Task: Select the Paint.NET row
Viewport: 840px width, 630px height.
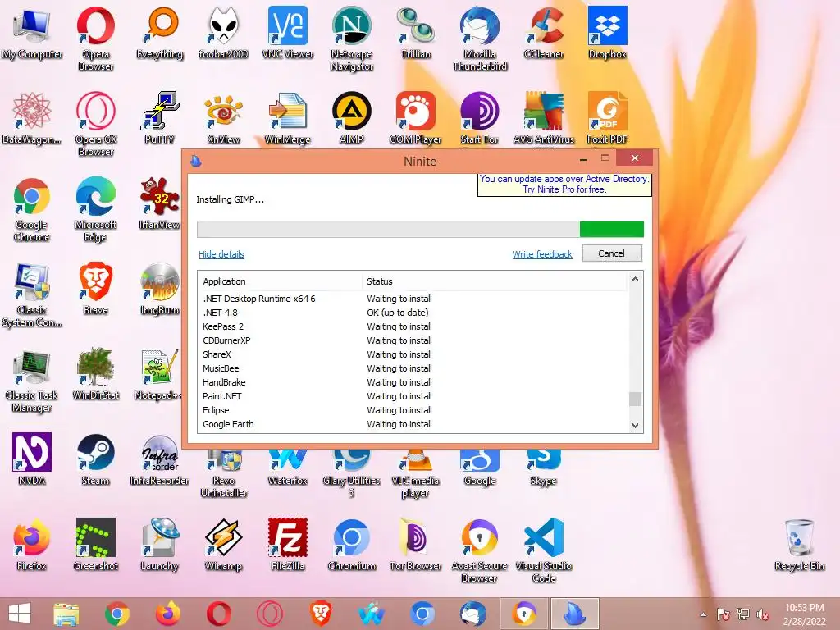Action: click(x=413, y=396)
